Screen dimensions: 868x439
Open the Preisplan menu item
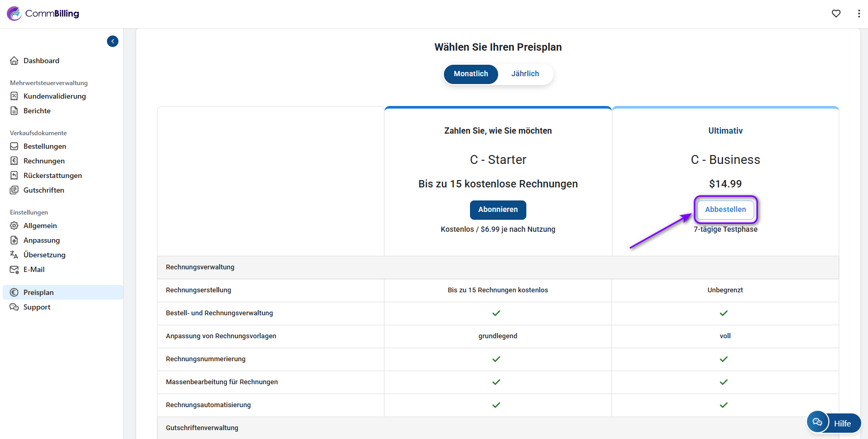tap(39, 292)
